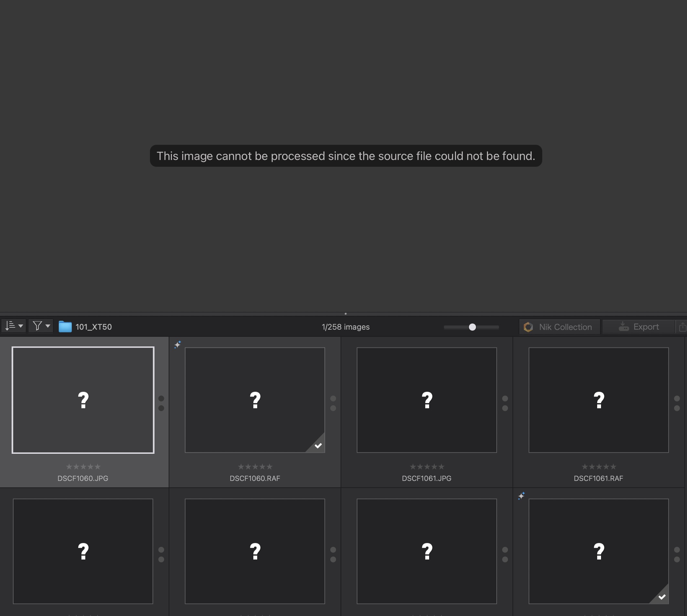Open the sort order dropdown
Viewport: 687px width, 616px height.
pyautogui.click(x=14, y=326)
